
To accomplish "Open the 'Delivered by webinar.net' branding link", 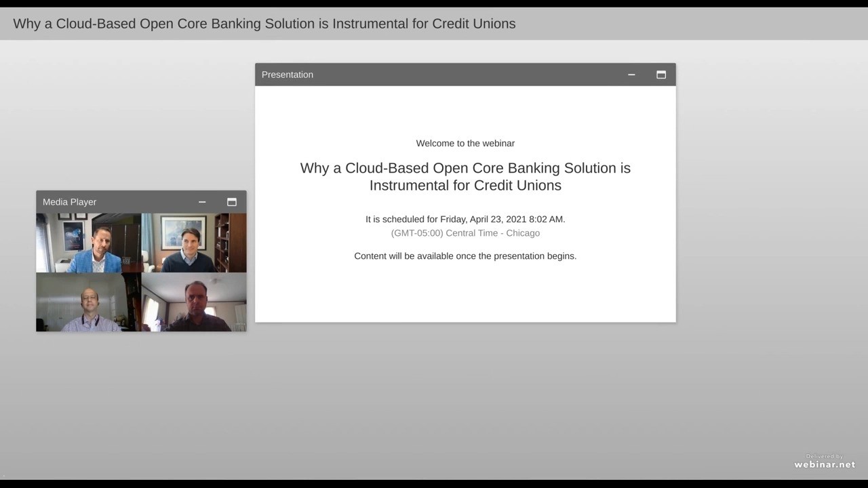I will (x=825, y=460).
